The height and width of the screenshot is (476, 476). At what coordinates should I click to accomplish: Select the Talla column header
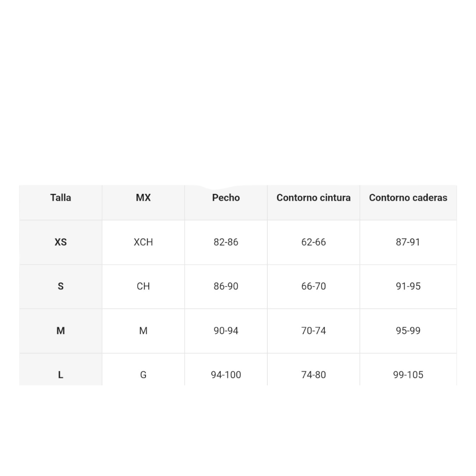[61, 198]
